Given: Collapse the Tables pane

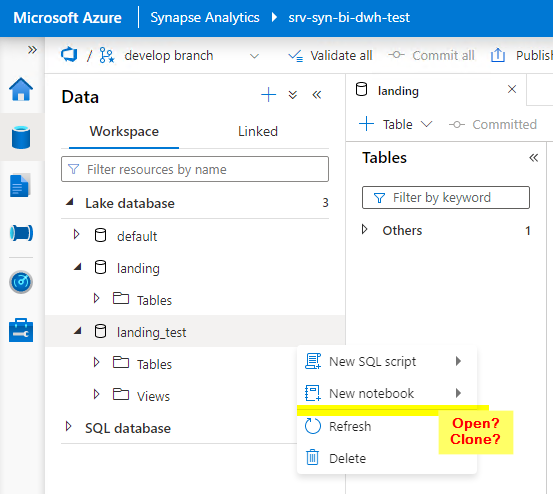Looking at the screenshot, I should click(x=533, y=158).
